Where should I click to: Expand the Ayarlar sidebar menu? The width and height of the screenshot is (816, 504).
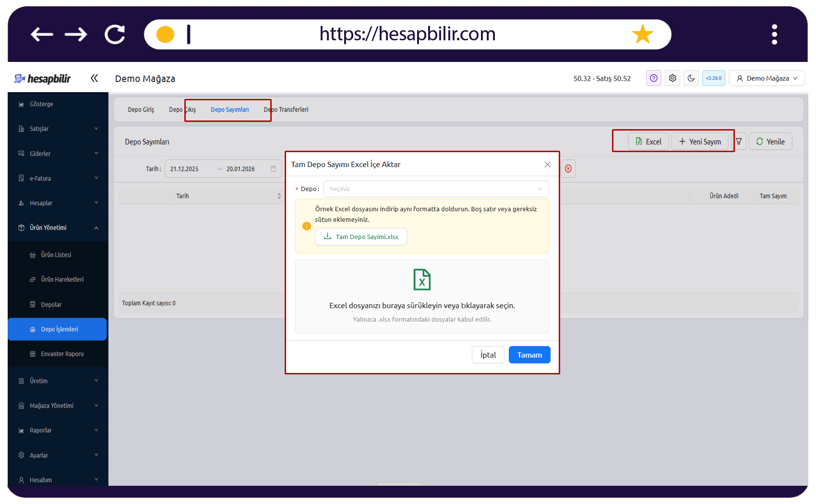coord(57,455)
